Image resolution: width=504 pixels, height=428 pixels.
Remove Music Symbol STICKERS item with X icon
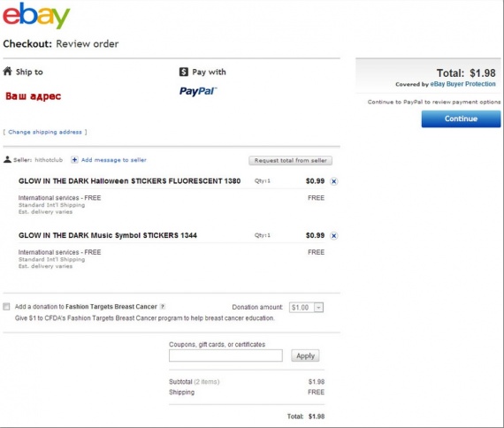pyautogui.click(x=334, y=236)
